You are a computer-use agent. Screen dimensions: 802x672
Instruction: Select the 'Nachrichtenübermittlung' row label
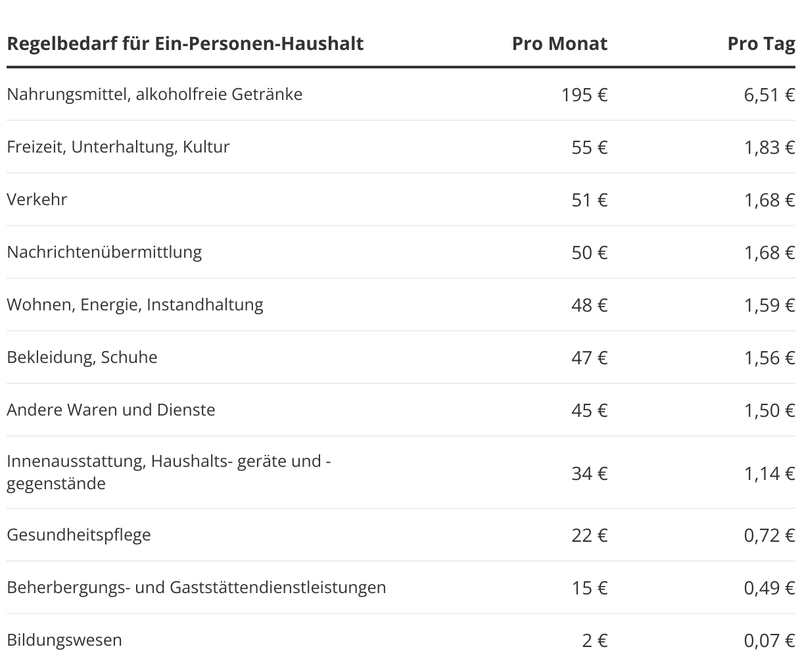tap(104, 252)
